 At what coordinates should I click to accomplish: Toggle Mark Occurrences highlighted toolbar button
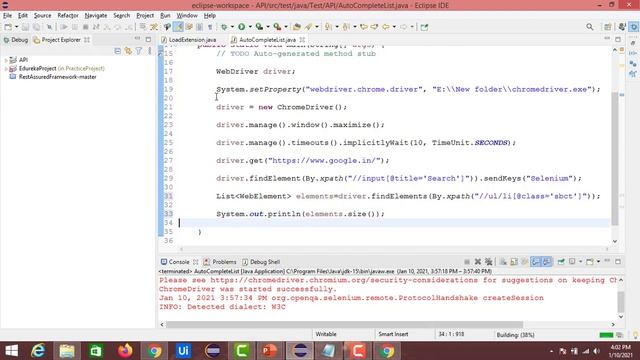coord(179,27)
